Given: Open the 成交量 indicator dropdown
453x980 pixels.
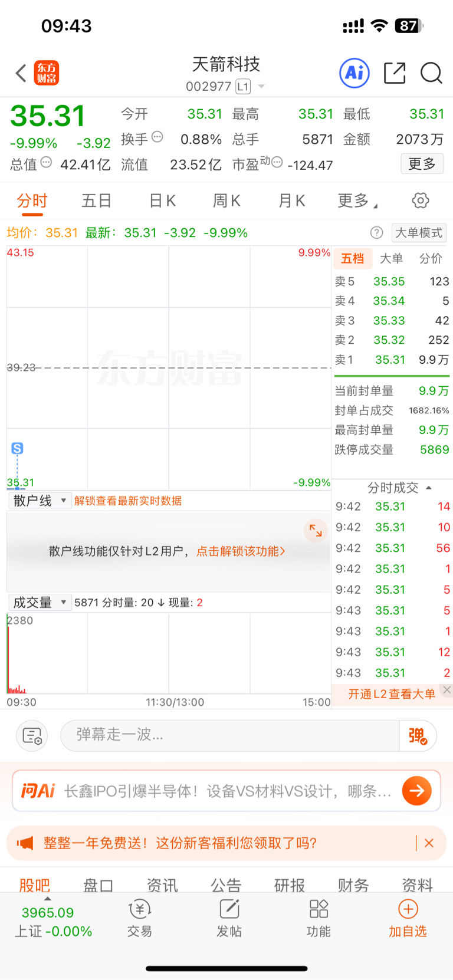Looking at the screenshot, I should (40, 602).
